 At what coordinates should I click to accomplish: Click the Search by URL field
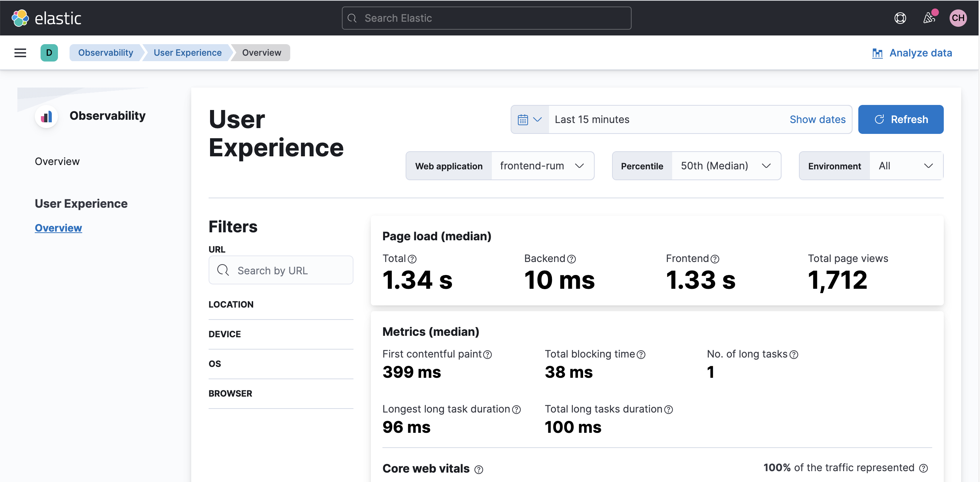(281, 270)
